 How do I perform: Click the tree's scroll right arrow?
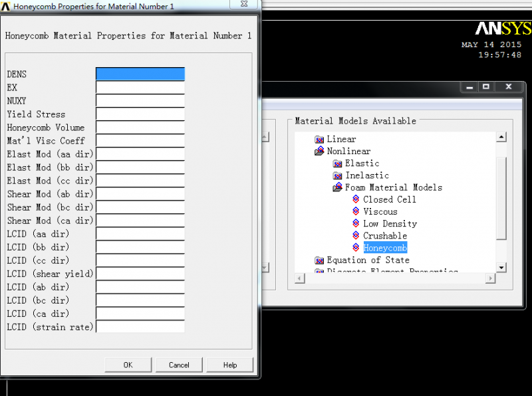click(x=490, y=278)
